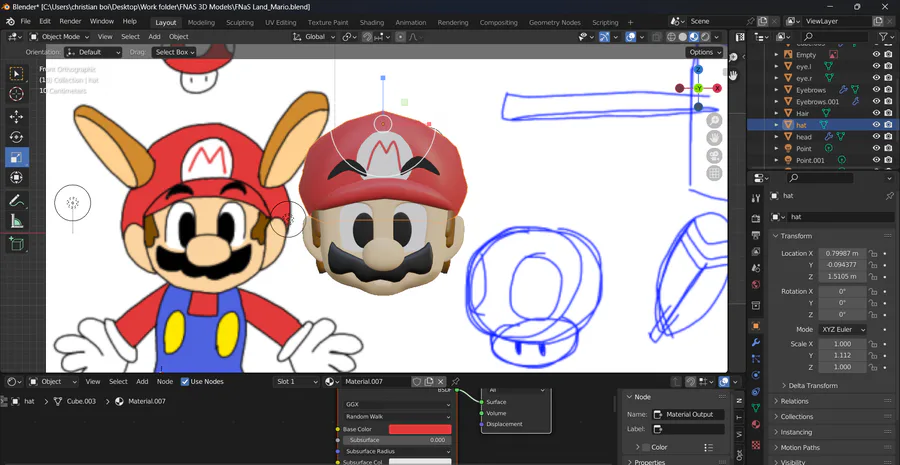Select the Measure tool

(17, 221)
